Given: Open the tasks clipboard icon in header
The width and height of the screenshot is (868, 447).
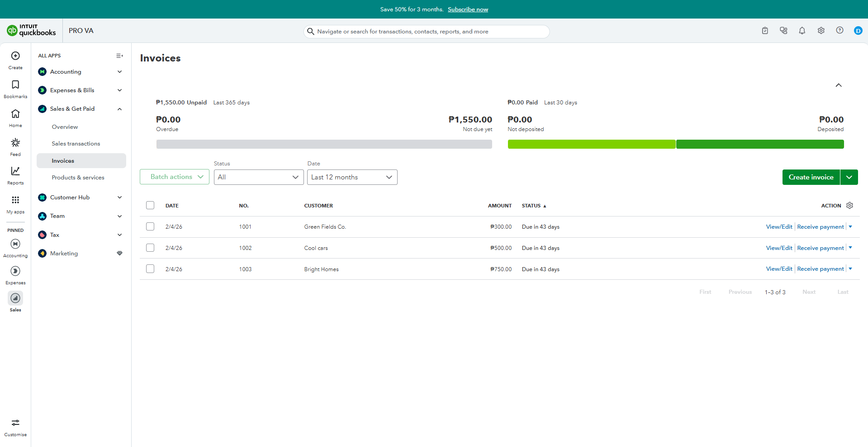Looking at the screenshot, I should (x=765, y=31).
